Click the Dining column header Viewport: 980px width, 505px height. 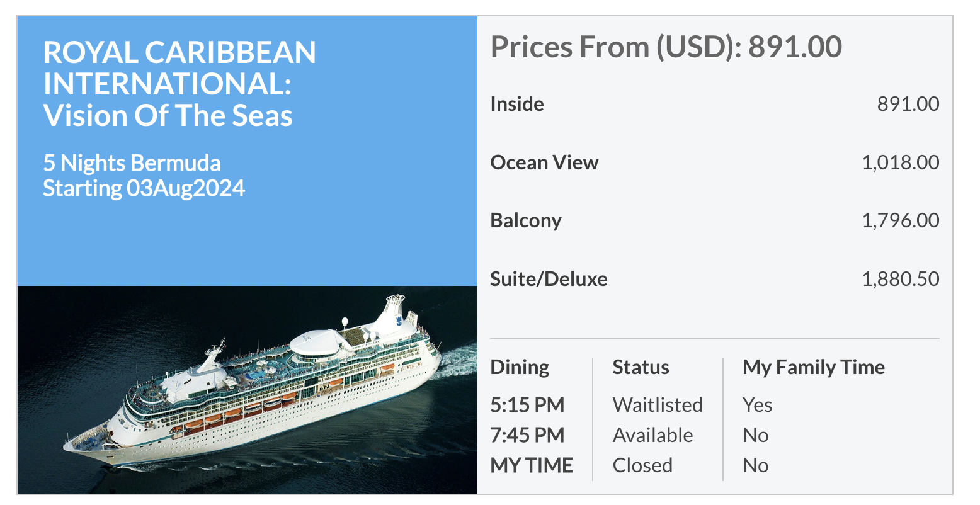coord(520,368)
